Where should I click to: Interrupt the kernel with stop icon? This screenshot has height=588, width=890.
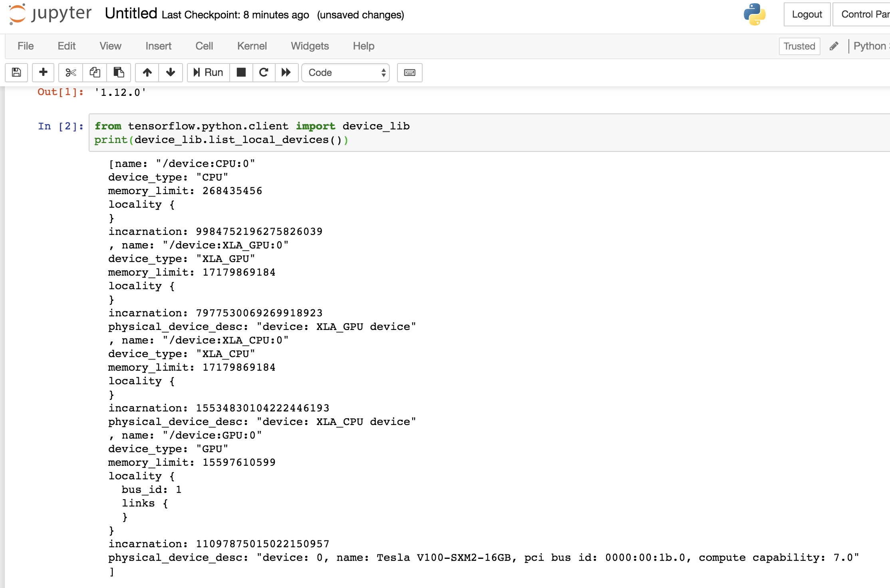[x=241, y=72]
